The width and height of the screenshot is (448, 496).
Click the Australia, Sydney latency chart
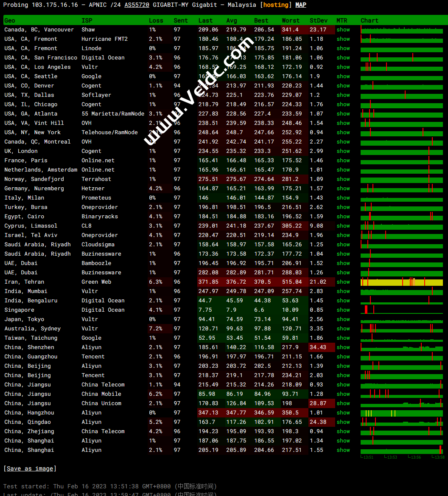coord(401,329)
